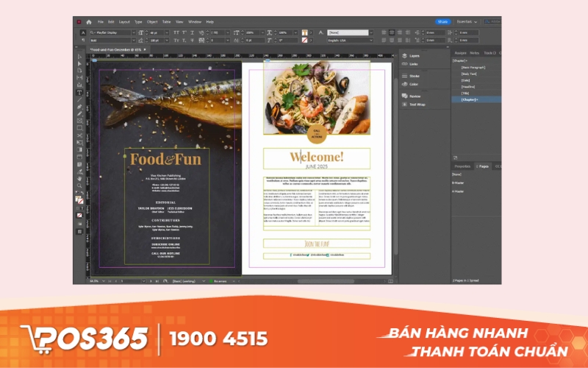Select the Pen tool

tap(79, 107)
